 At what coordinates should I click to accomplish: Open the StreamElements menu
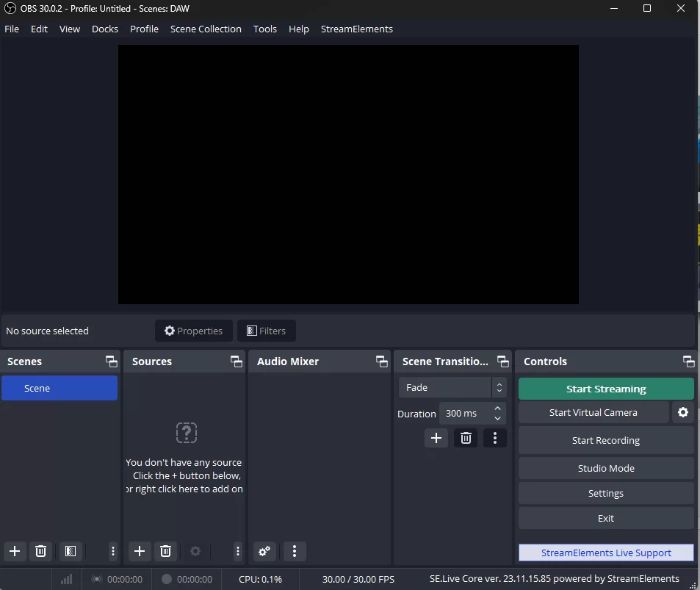(357, 29)
